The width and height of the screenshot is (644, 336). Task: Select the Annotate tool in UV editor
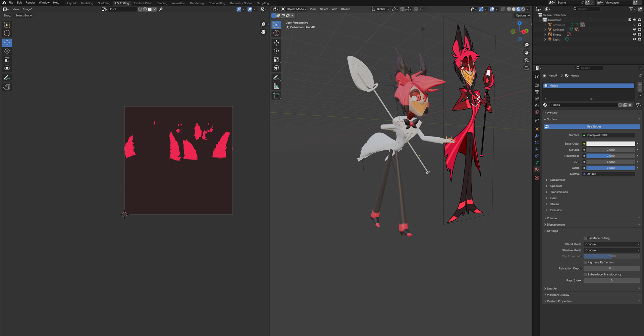coord(7,77)
